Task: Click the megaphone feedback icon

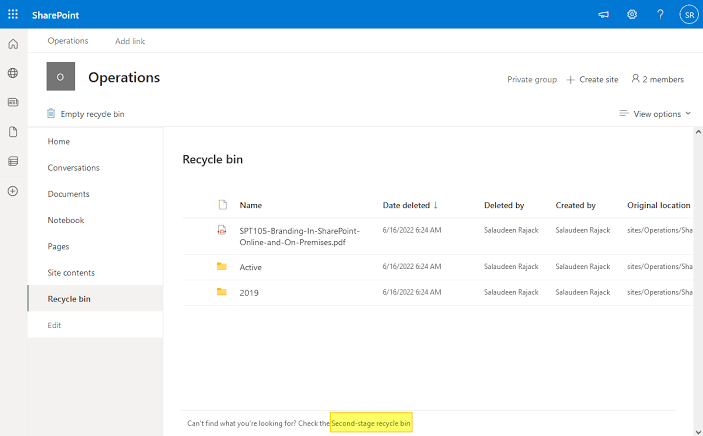Action: 603,15
